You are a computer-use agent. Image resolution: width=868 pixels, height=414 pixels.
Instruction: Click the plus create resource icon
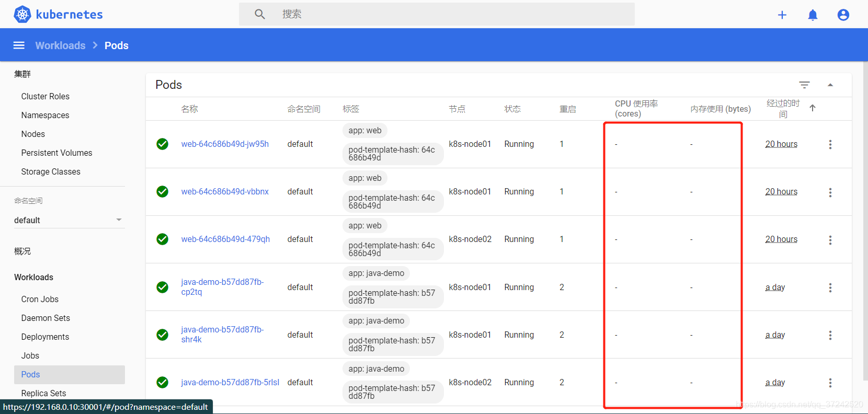click(782, 15)
